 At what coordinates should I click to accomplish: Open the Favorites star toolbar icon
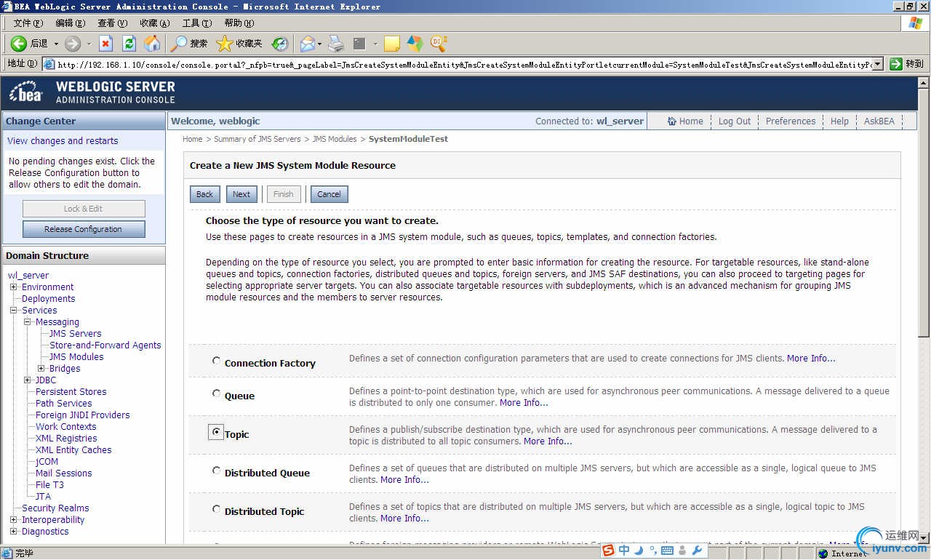click(x=224, y=44)
